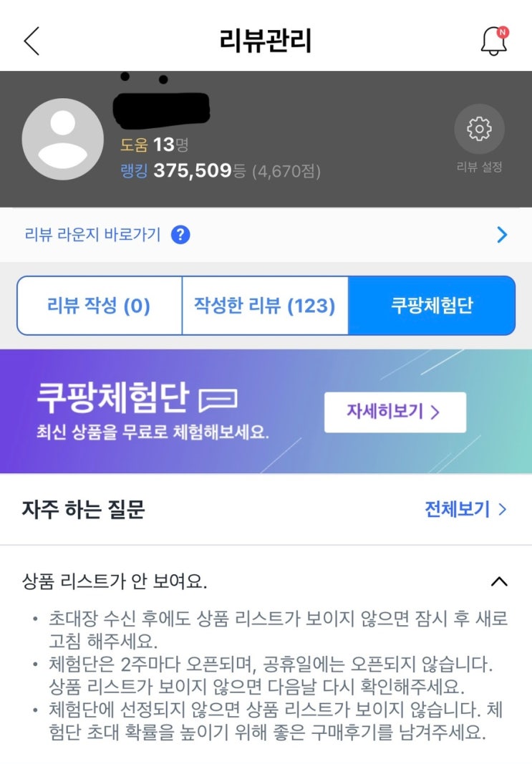The width and height of the screenshot is (532, 764).
Task: Click the blue question mark help icon
Action: (x=180, y=235)
